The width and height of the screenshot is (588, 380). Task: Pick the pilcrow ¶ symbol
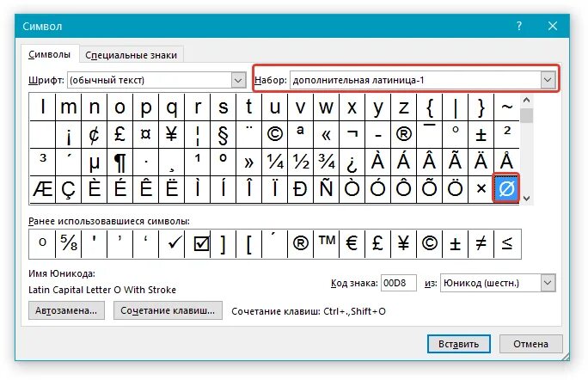point(120,162)
